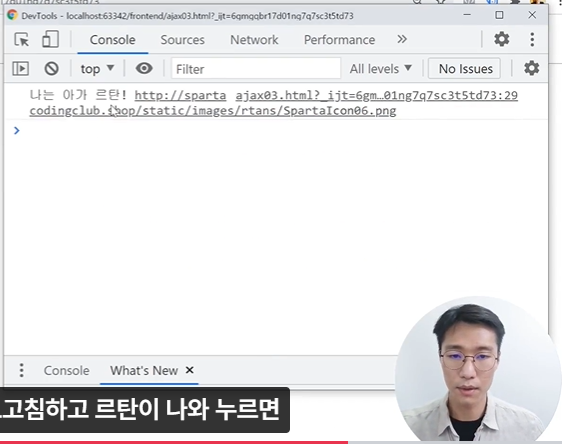562x444 pixels.
Task: Open the Console tab
Action: click(113, 40)
